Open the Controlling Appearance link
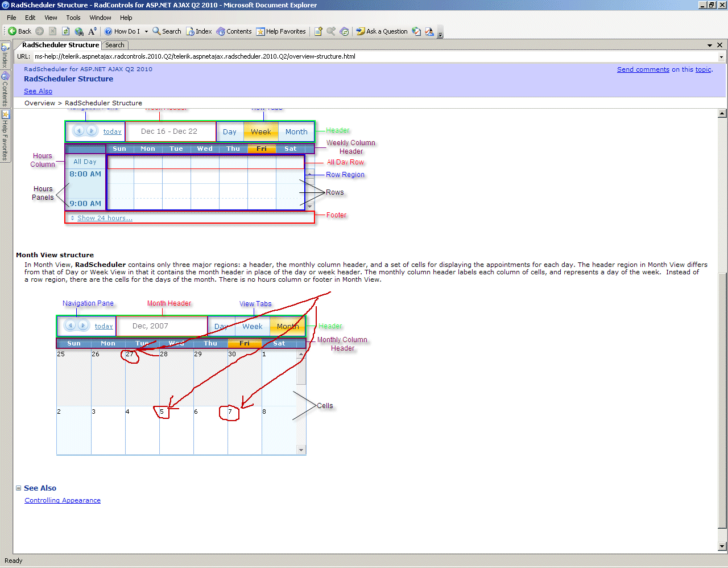728x568 pixels. click(x=63, y=500)
